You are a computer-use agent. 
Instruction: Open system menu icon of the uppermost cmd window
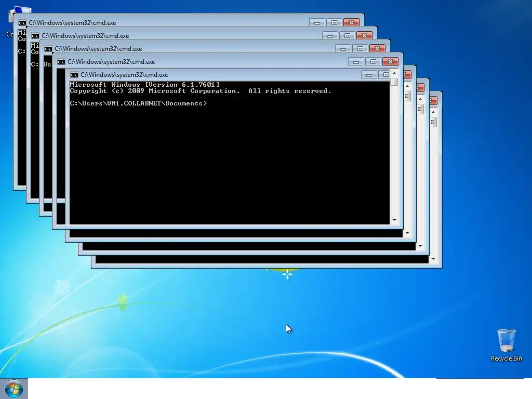pyautogui.click(x=22, y=23)
